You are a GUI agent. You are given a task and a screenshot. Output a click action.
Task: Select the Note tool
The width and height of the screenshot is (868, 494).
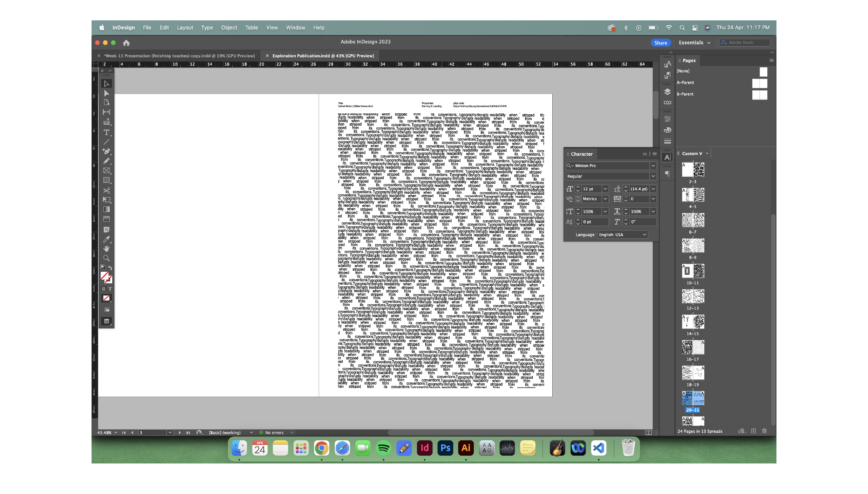pos(106,230)
